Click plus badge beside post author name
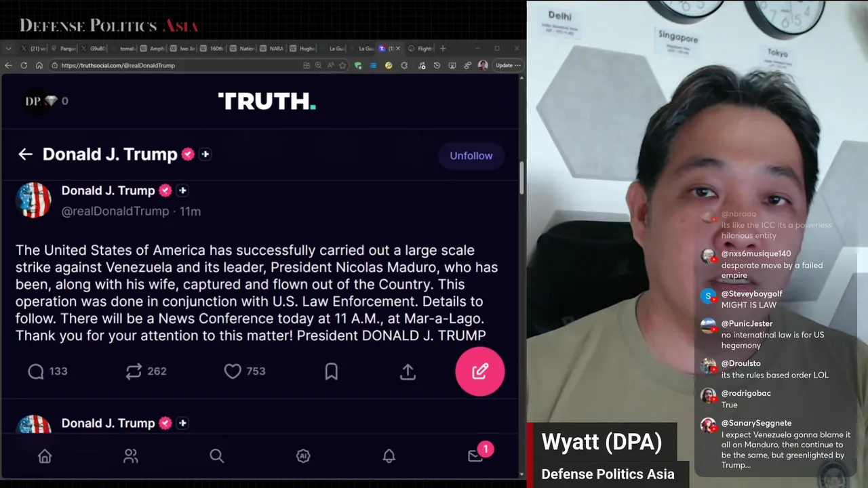Viewport: 868px width, 488px height. pyautogui.click(x=182, y=190)
